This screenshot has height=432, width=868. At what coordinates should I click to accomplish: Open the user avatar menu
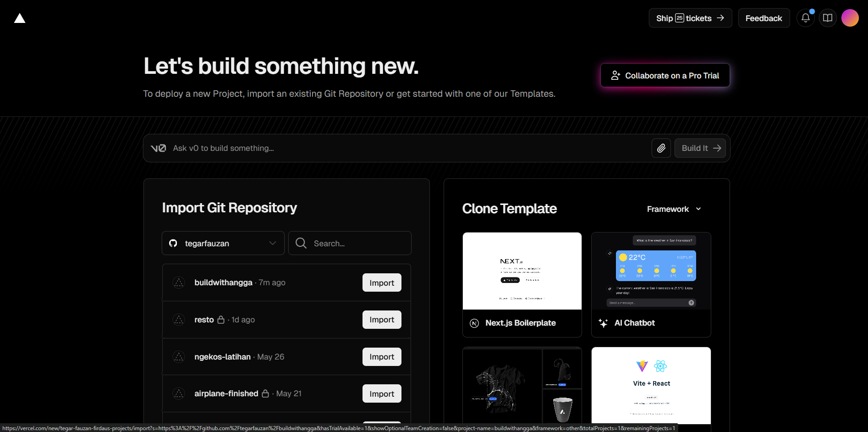pyautogui.click(x=850, y=18)
